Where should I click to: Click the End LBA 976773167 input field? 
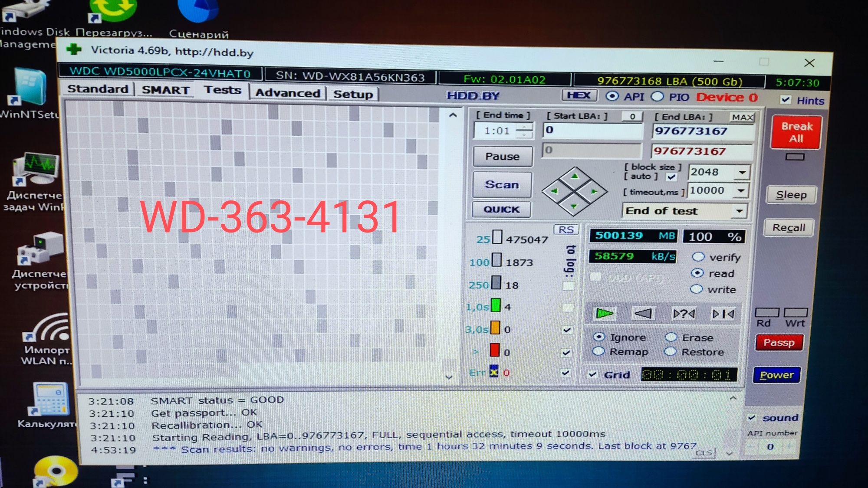pyautogui.click(x=703, y=131)
